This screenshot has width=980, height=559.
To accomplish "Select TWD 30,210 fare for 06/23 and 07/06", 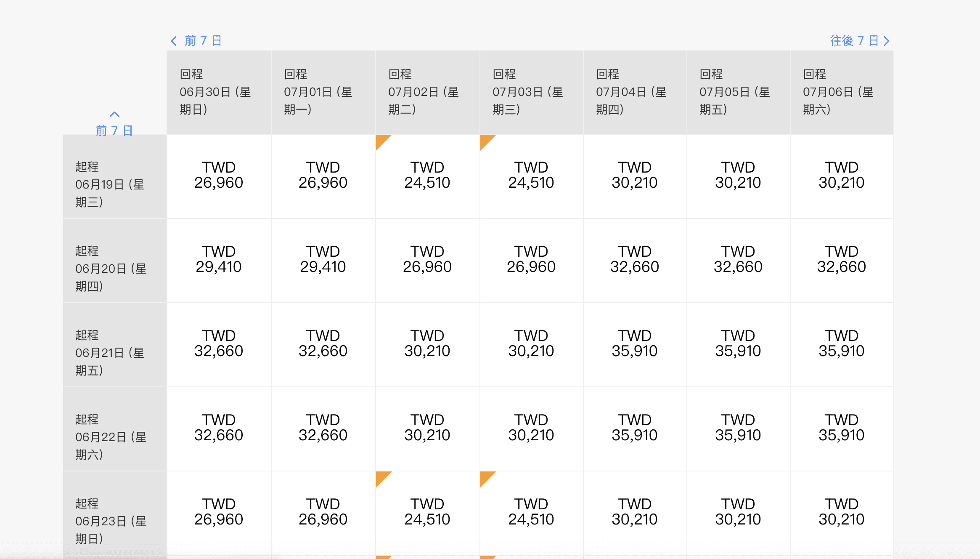I will click(842, 513).
